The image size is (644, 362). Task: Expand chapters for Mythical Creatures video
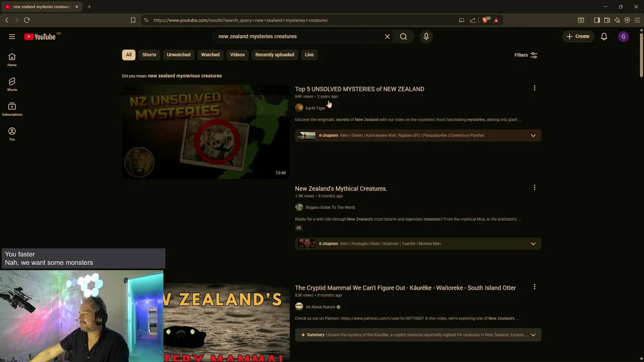(x=533, y=244)
